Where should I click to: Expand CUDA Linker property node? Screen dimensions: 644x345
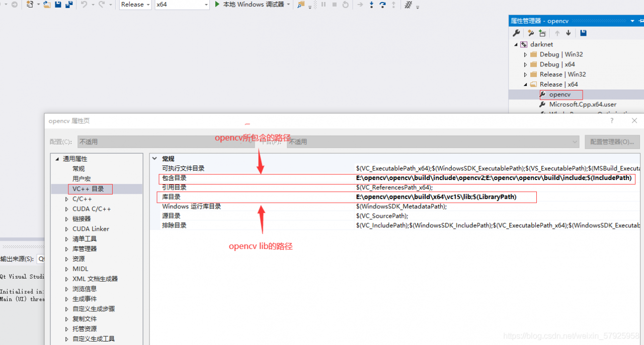coord(67,229)
